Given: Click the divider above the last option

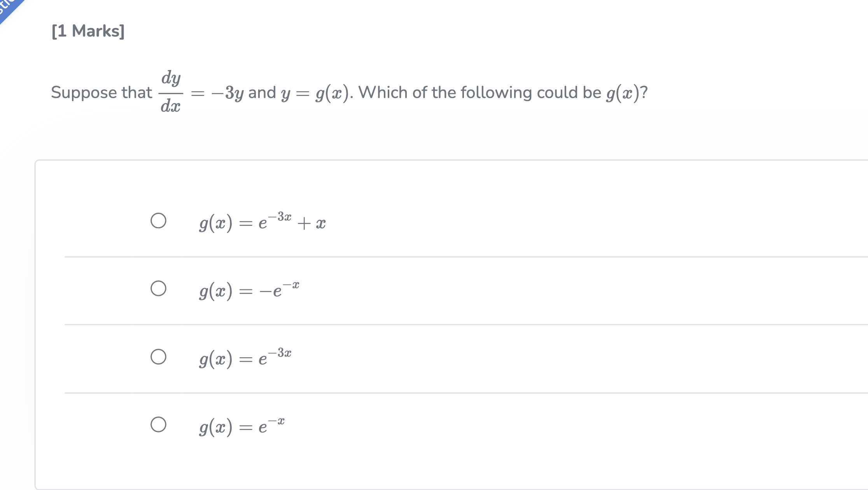Looking at the screenshot, I should click(x=428, y=392).
